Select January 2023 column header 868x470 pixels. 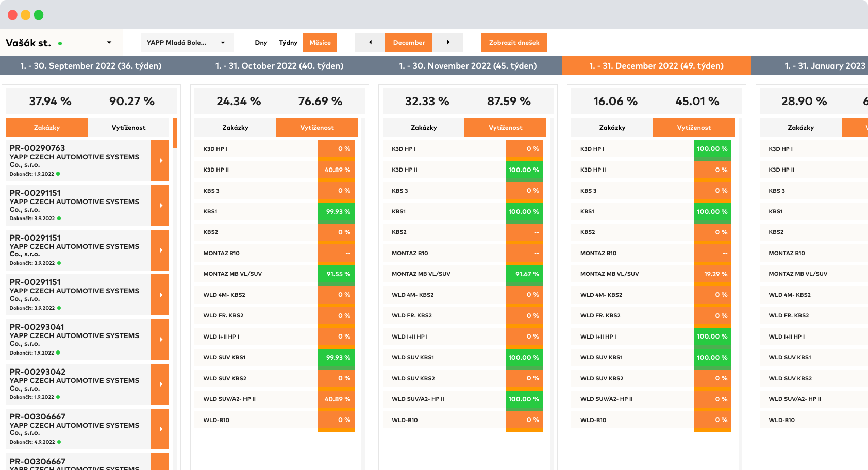click(x=810, y=65)
